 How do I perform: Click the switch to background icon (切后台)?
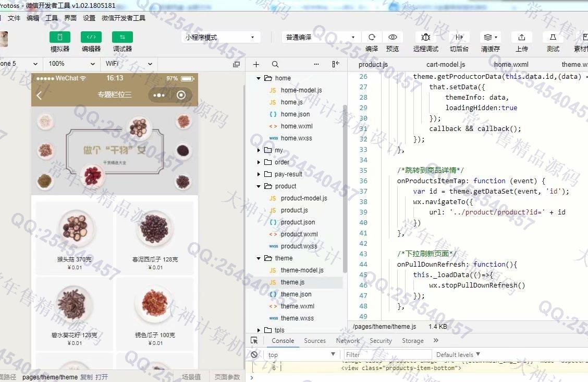459,37
